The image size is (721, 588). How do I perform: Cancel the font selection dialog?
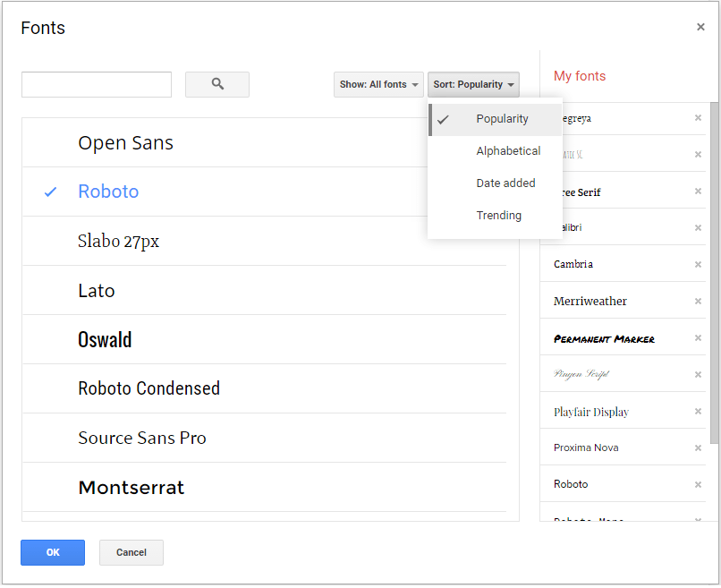131,552
